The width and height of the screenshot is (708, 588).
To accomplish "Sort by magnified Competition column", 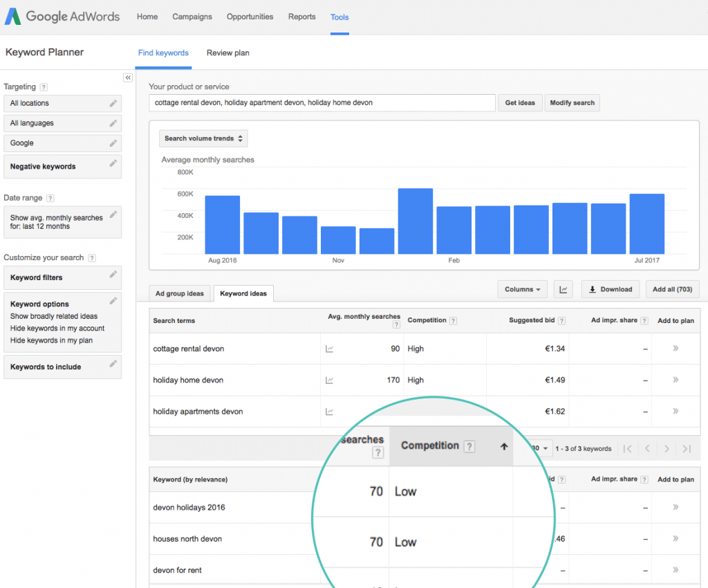I will pyautogui.click(x=451, y=445).
